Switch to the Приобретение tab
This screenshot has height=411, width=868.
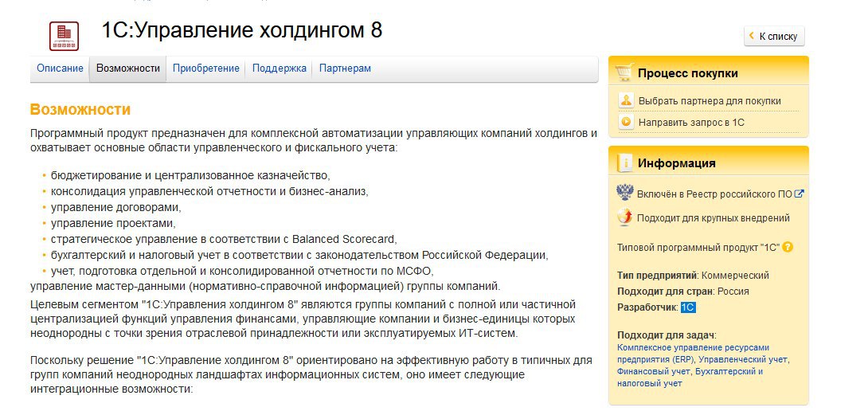click(x=206, y=68)
